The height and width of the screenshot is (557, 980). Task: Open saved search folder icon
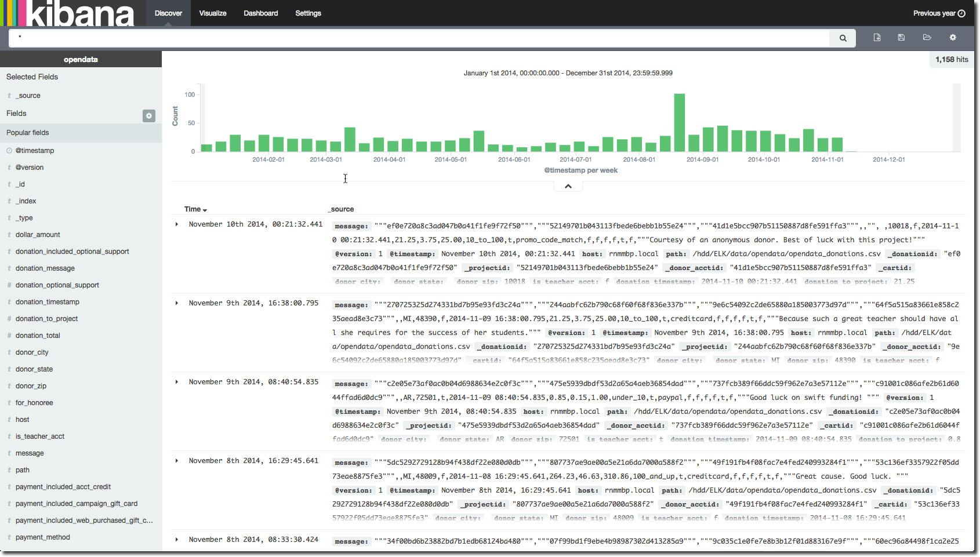pos(927,38)
